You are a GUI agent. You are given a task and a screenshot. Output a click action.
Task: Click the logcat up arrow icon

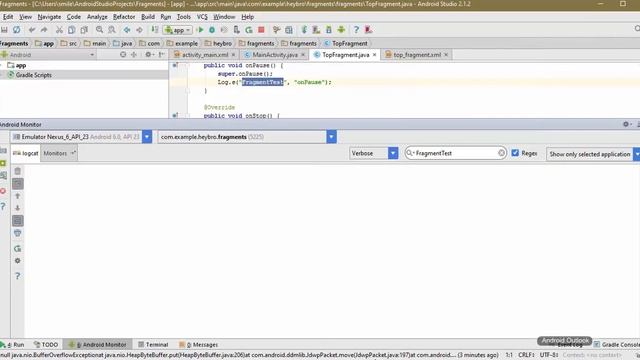[x=18, y=196]
